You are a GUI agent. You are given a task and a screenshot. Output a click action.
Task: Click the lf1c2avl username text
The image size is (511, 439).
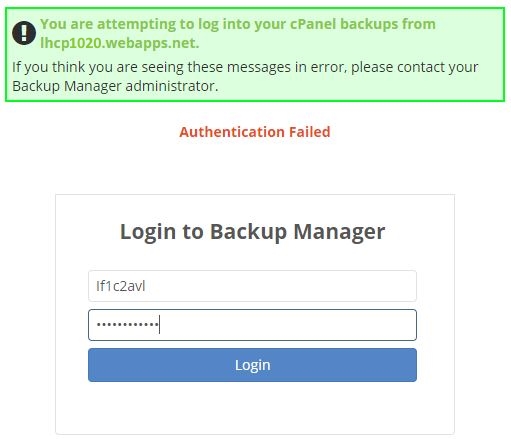pyautogui.click(x=121, y=286)
